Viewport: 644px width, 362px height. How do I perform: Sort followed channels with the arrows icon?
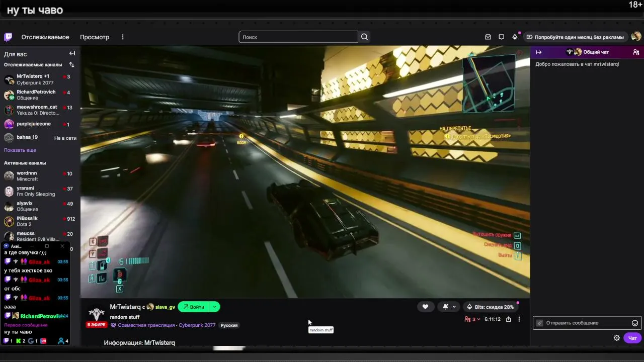71,65
